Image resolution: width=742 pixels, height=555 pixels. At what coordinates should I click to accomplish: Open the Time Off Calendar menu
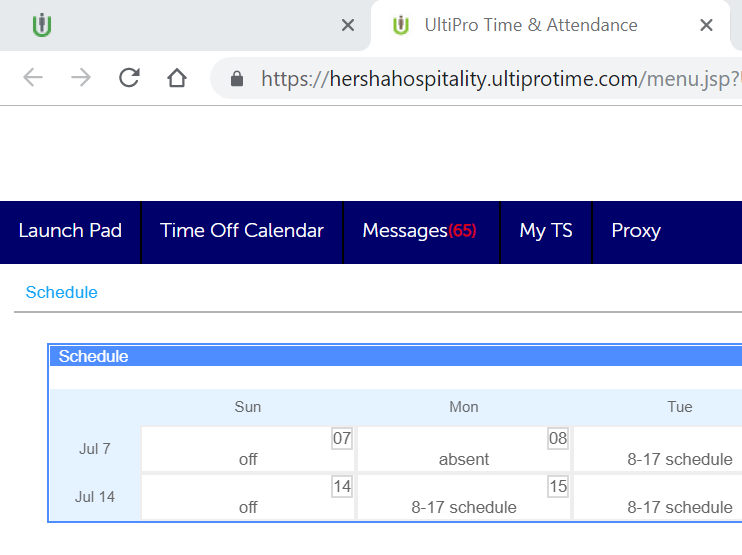click(x=242, y=231)
